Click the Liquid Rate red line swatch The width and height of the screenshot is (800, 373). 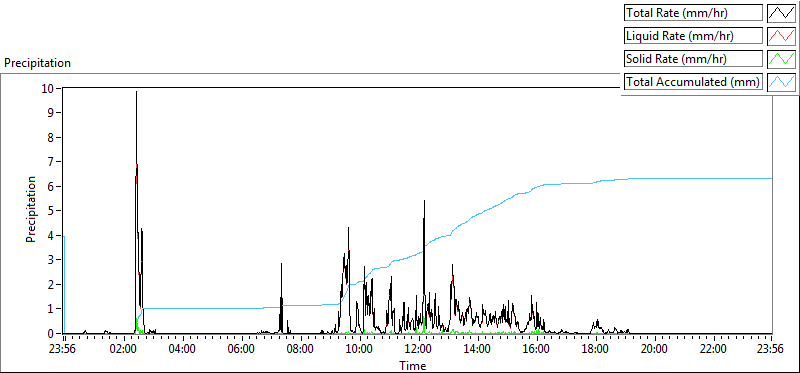click(781, 36)
